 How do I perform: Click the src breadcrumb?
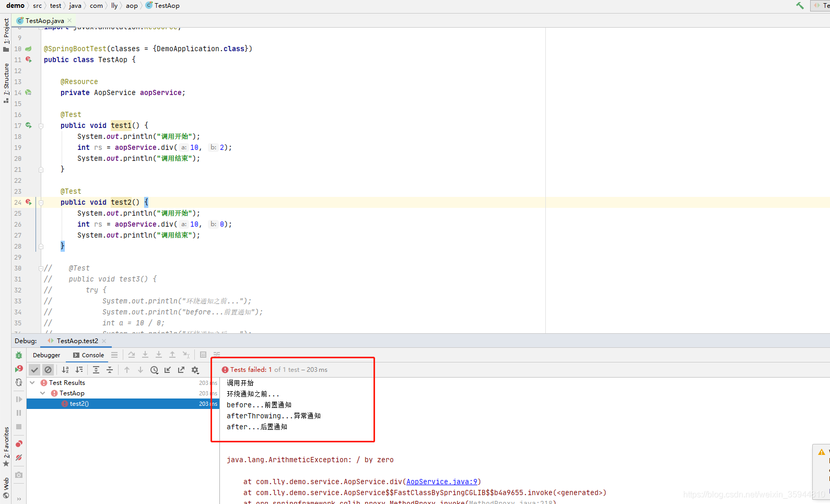point(37,6)
